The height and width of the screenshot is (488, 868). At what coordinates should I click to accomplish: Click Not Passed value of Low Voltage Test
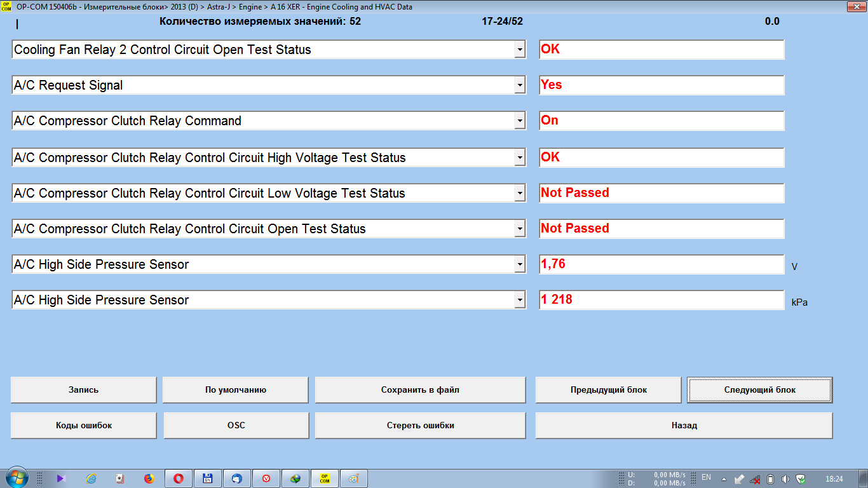point(661,193)
